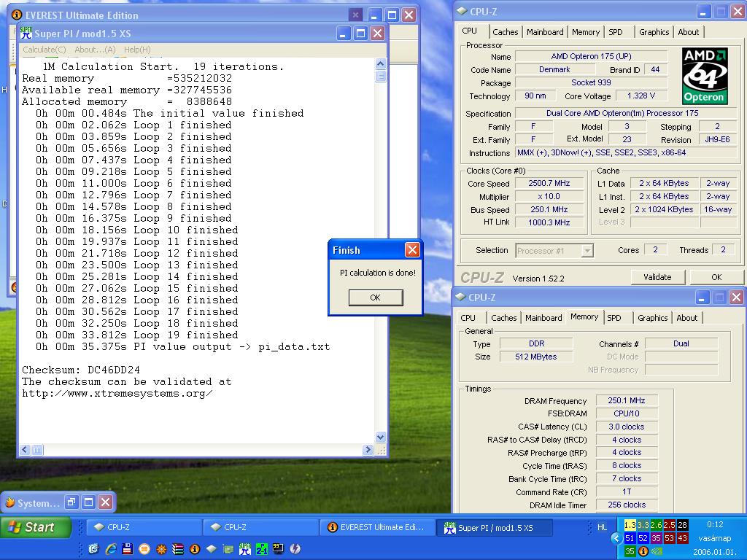Click the floppy disk quick launch icon
This screenshot has height=560, width=747.
pyautogui.click(x=127, y=549)
